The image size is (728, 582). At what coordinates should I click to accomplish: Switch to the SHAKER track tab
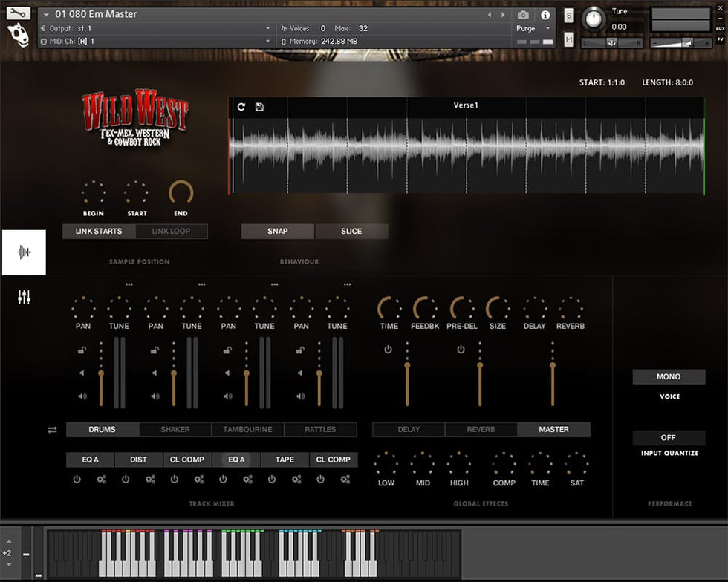point(175,429)
